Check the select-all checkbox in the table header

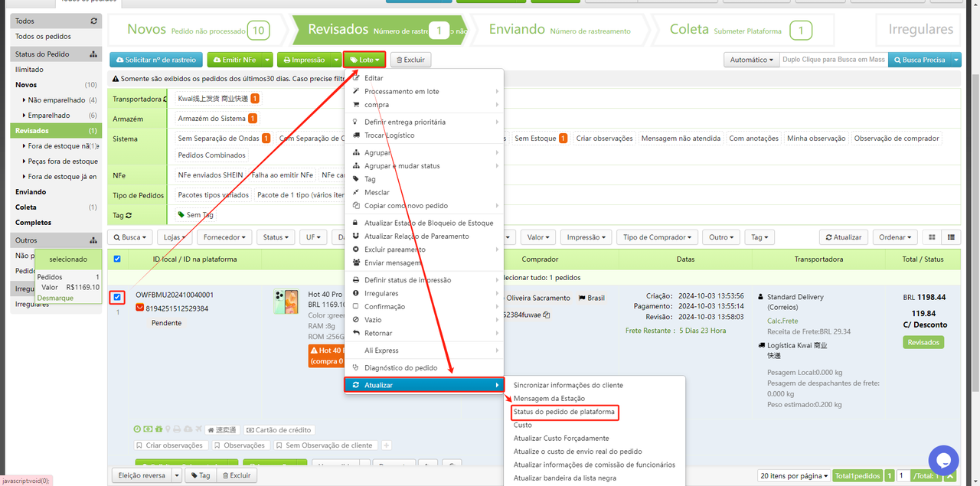(116, 259)
